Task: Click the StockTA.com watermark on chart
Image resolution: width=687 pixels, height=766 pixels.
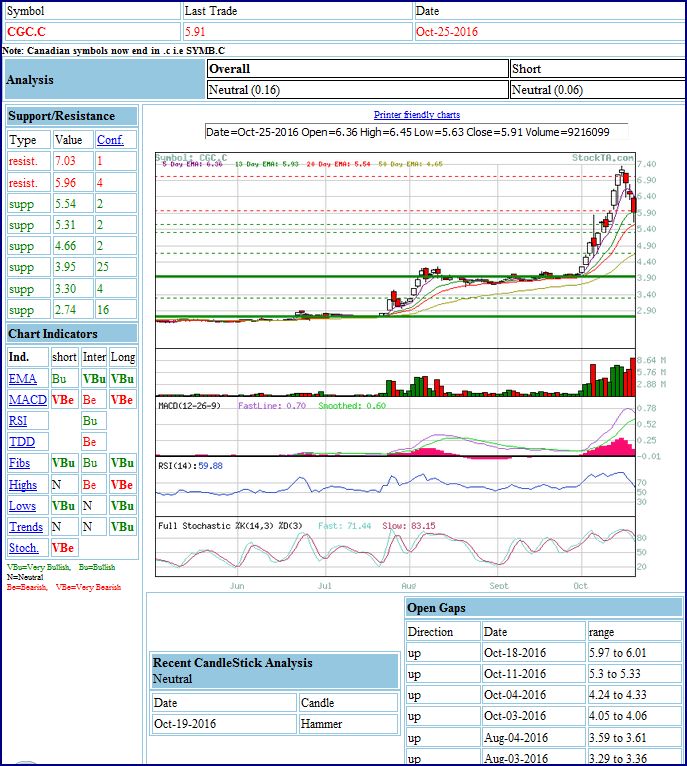Action: pos(602,158)
